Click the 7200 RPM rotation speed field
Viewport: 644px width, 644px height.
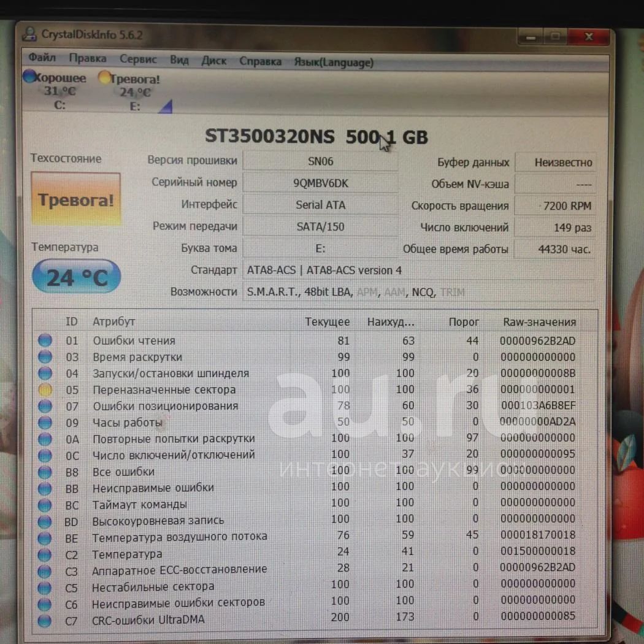[x=555, y=205]
